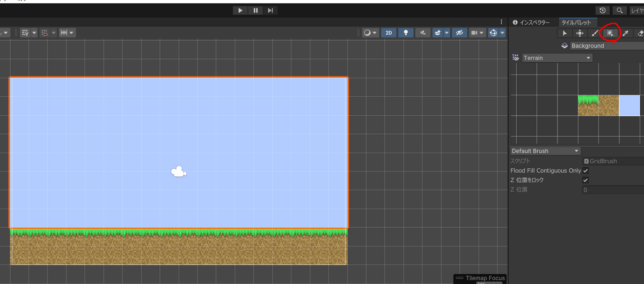Viewport: 644px width, 284px height.
Task: Choose the Box Fill tool in Tile Palette
Action: [x=610, y=33]
